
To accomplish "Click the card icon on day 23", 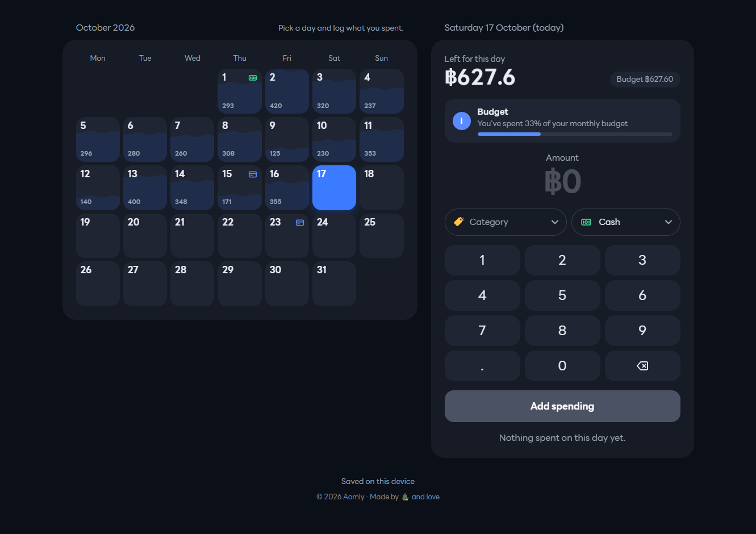I will (x=300, y=223).
